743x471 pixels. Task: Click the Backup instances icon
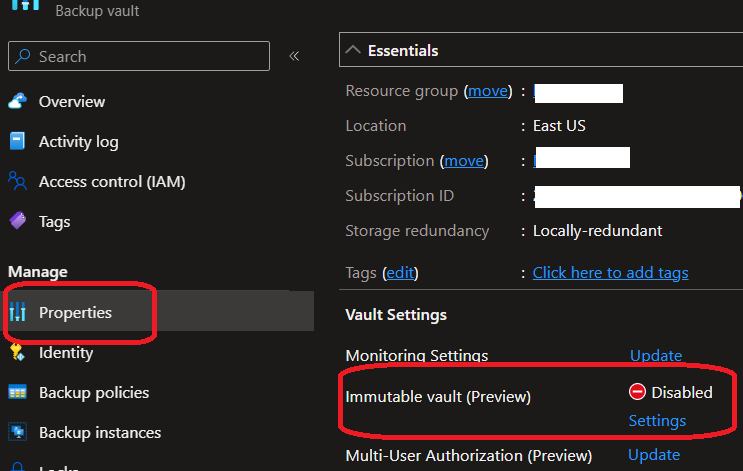[x=17, y=433]
